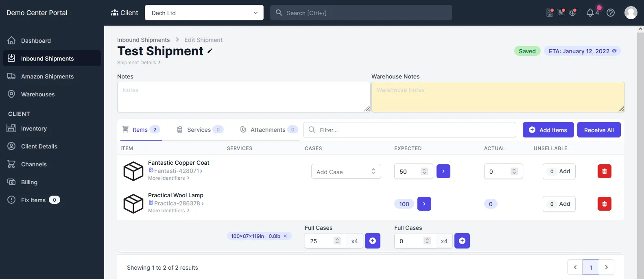The height and width of the screenshot is (279, 644).
Task: Expand More Identifiers under Fantastic Copper Coat
Action: coord(169,178)
